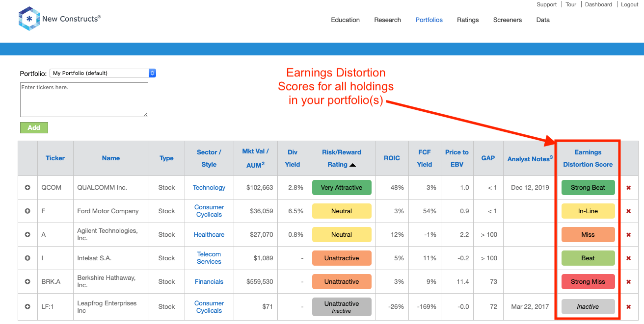The image size is (644, 324).
Task: Open the Research menu
Action: point(388,20)
